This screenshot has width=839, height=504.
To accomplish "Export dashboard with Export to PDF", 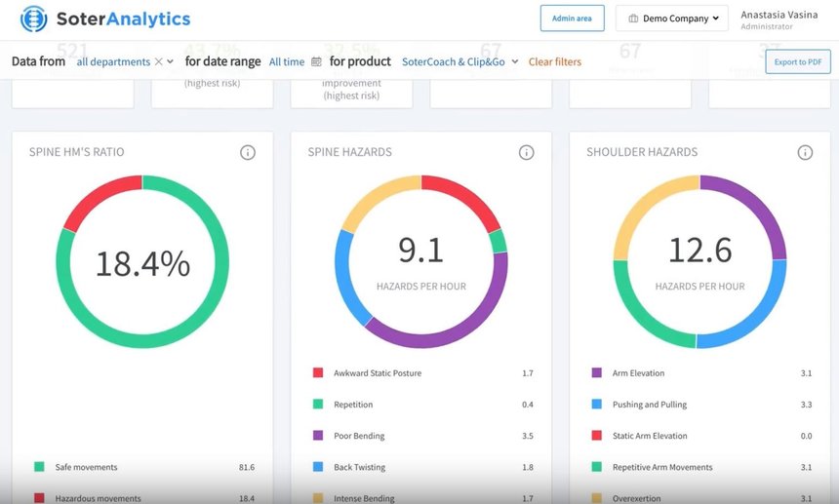I will 798,61.
